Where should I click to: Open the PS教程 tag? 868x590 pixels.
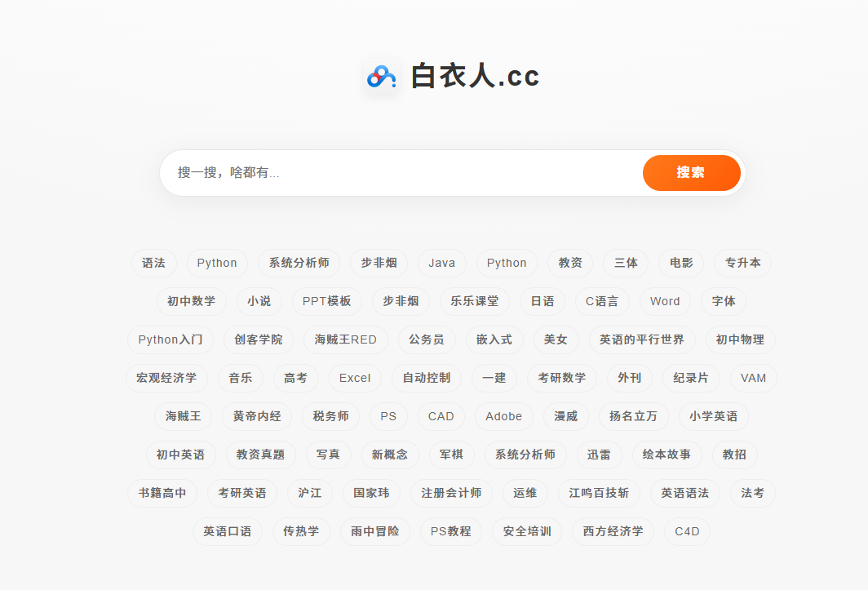point(451,531)
